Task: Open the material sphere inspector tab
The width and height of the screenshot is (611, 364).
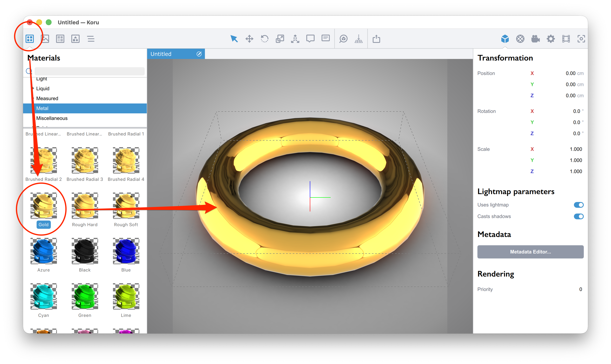Action: coord(520,39)
